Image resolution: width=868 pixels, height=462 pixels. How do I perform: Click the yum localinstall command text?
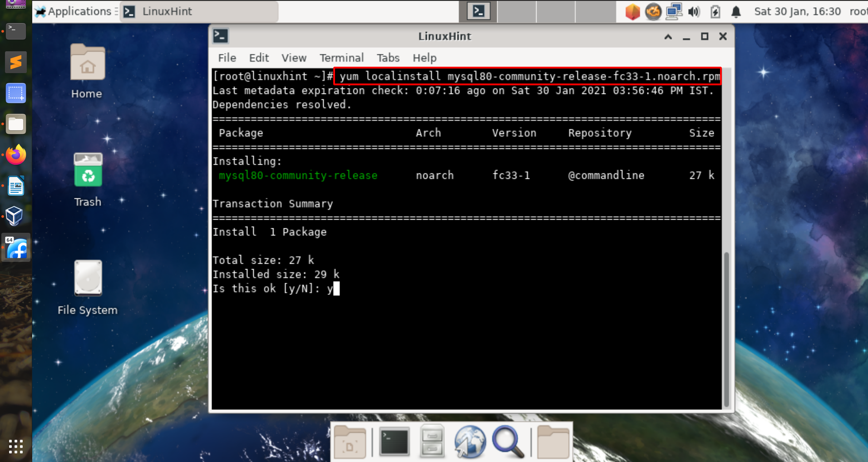coord(528,76)
